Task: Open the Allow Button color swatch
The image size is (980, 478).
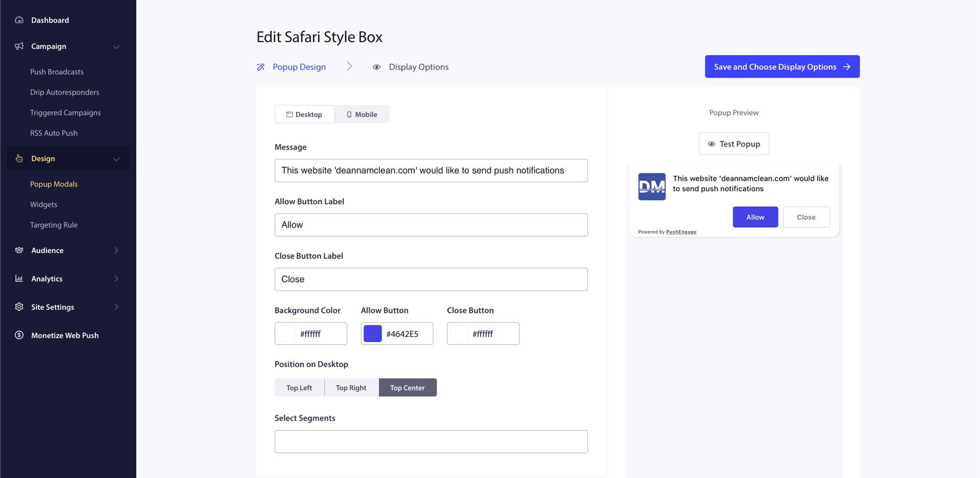Action: (372, 334)
